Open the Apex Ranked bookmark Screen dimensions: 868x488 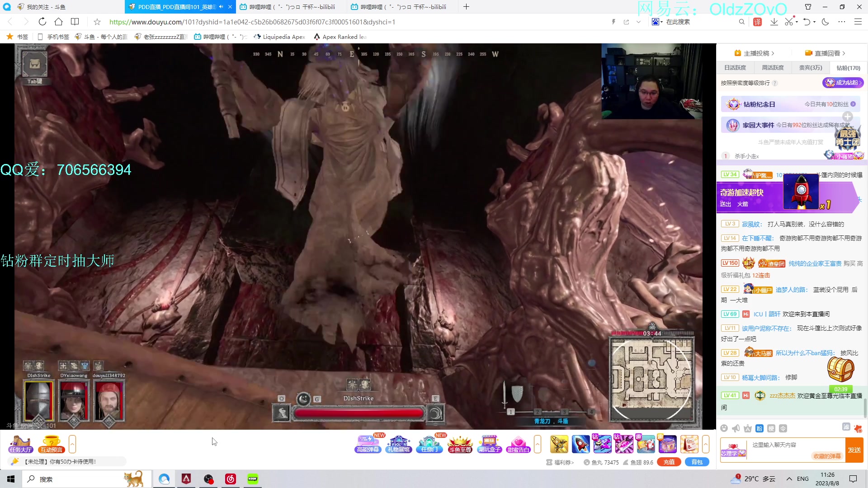coord(340,37)
